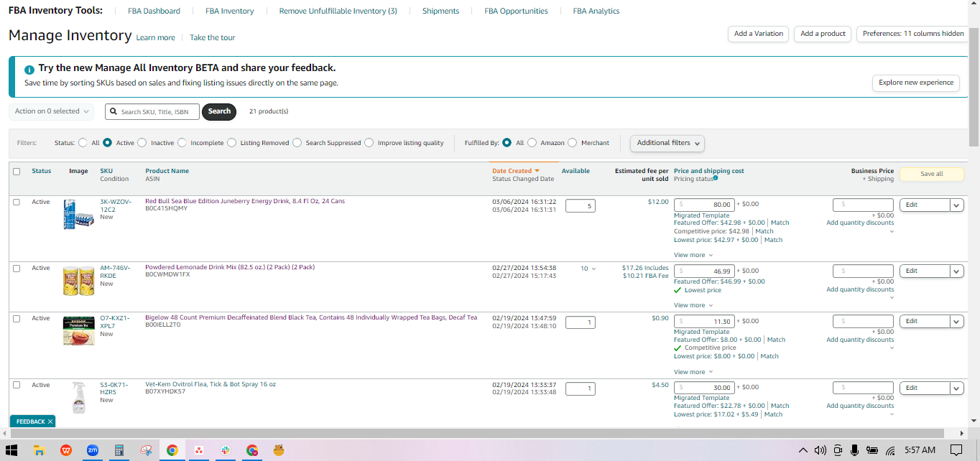Choose Fulfilled By Merchant option
This screenshot has height=461, width=980.
click(573, 143)
